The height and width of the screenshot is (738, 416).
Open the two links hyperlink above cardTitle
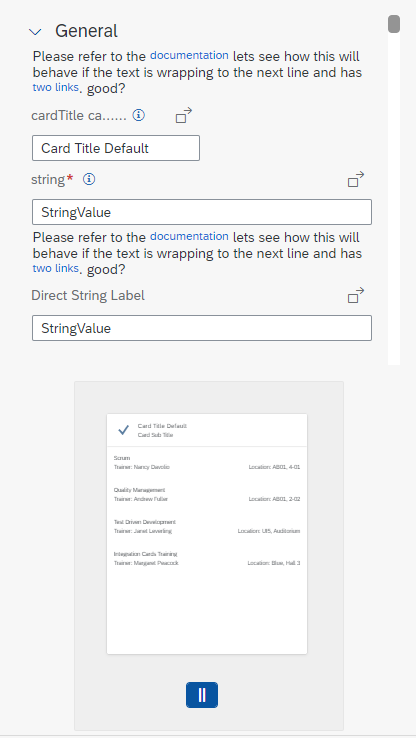[x=56, y=88]
